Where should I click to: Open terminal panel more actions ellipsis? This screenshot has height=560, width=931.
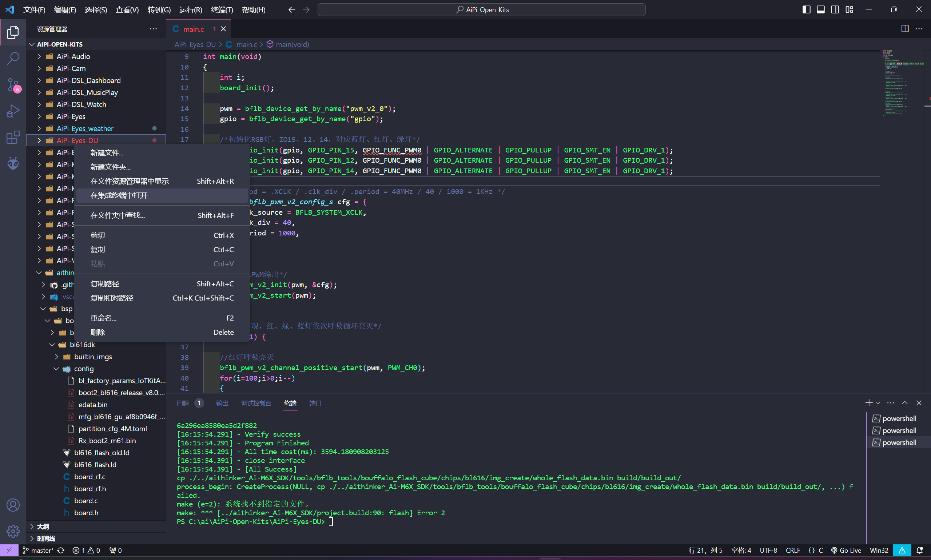pos(891,403)
